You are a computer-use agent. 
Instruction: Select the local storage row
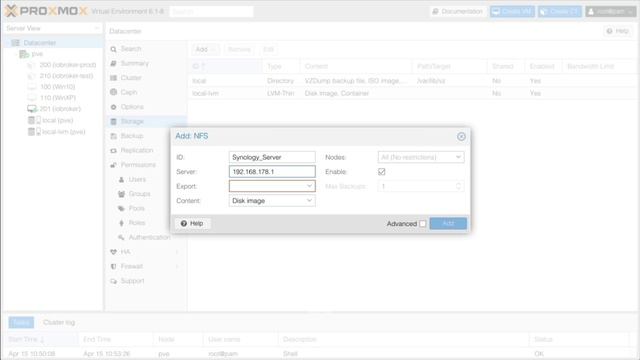pos(413,81)
